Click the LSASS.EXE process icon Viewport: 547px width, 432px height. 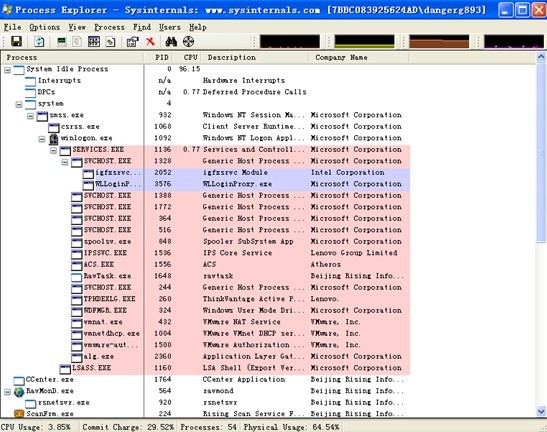click(65, 368)
